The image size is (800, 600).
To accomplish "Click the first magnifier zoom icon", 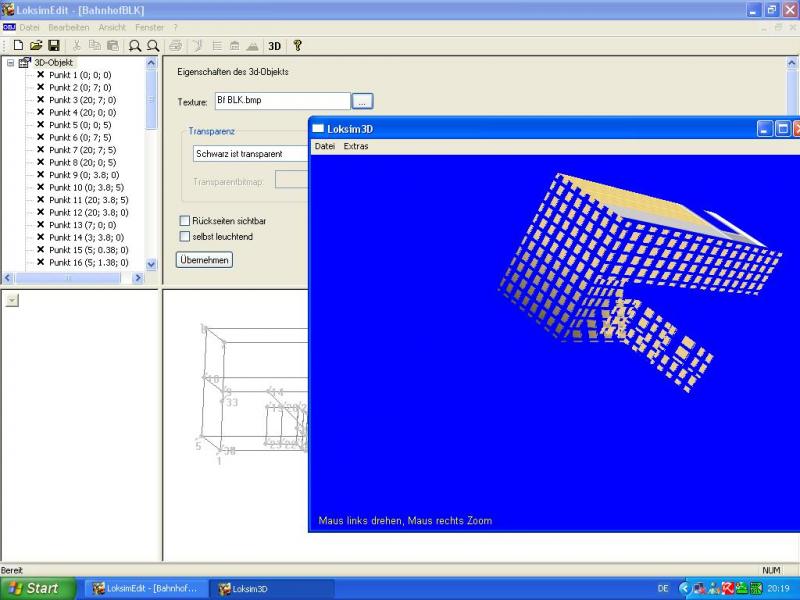I will [134, 45].
